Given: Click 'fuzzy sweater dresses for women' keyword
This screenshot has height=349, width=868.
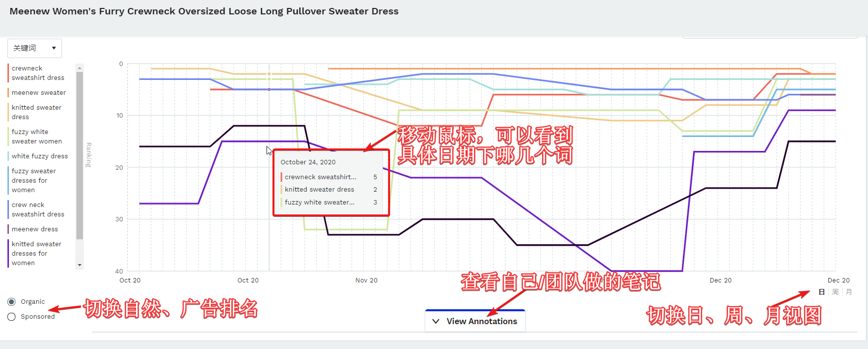Looking at the screenshot, I should point(33,181).
